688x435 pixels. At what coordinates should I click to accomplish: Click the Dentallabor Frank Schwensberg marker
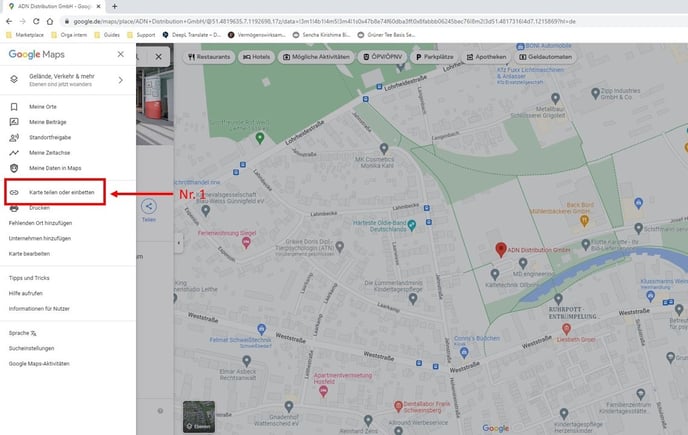[398, 407]
